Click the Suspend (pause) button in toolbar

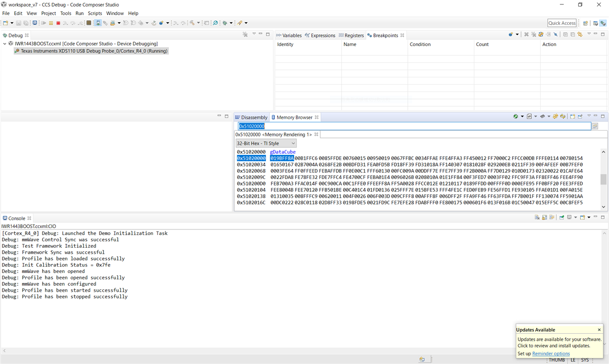(x=51, y=23)
